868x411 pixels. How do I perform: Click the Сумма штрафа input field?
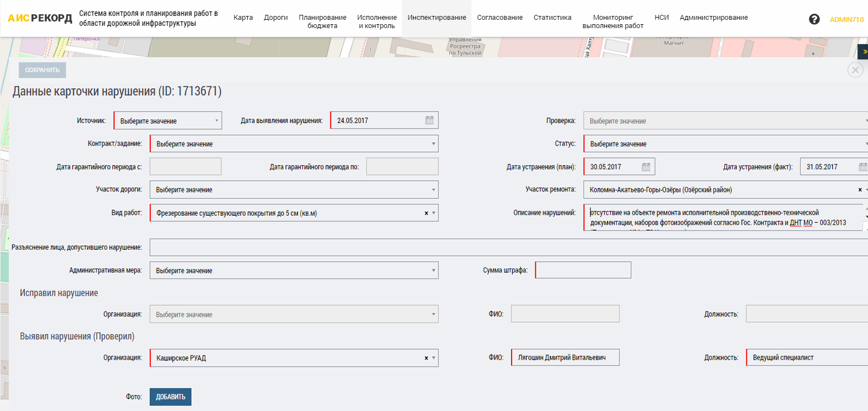[583, 270]
